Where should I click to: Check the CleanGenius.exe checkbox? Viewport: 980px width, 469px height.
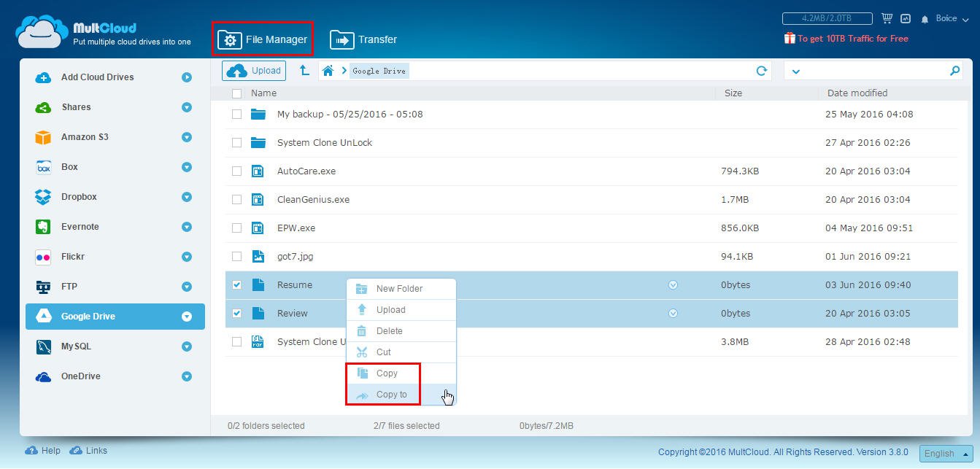(x=236, y=199)
